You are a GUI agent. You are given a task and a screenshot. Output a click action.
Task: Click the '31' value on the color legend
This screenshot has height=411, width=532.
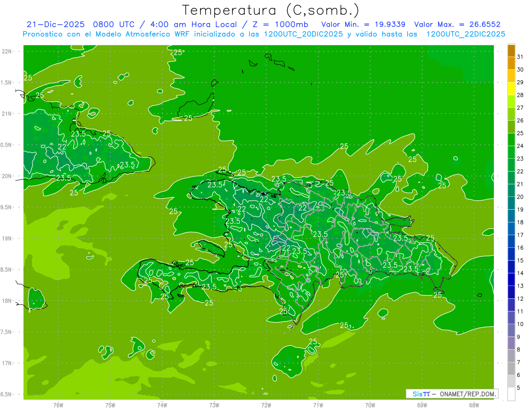click(520, 57)
